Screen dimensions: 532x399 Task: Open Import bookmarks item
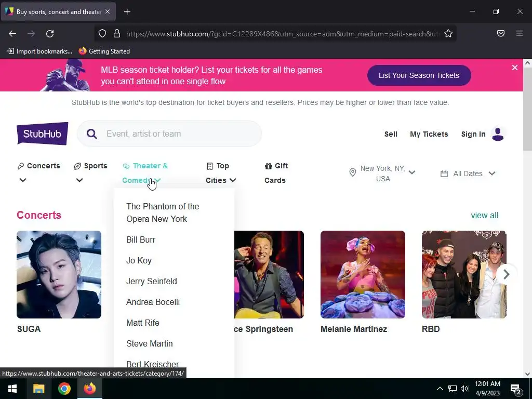click(x=39, y=51)
